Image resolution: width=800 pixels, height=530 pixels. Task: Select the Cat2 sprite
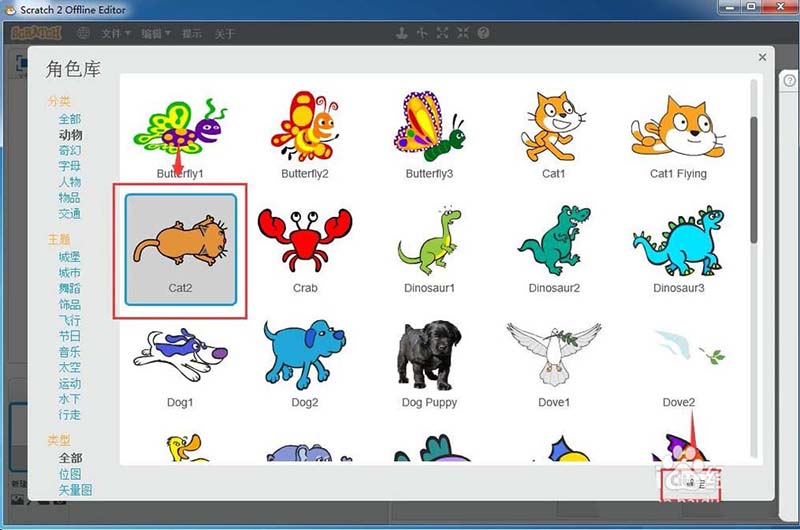pyautogui.click(x=181, y=249)
